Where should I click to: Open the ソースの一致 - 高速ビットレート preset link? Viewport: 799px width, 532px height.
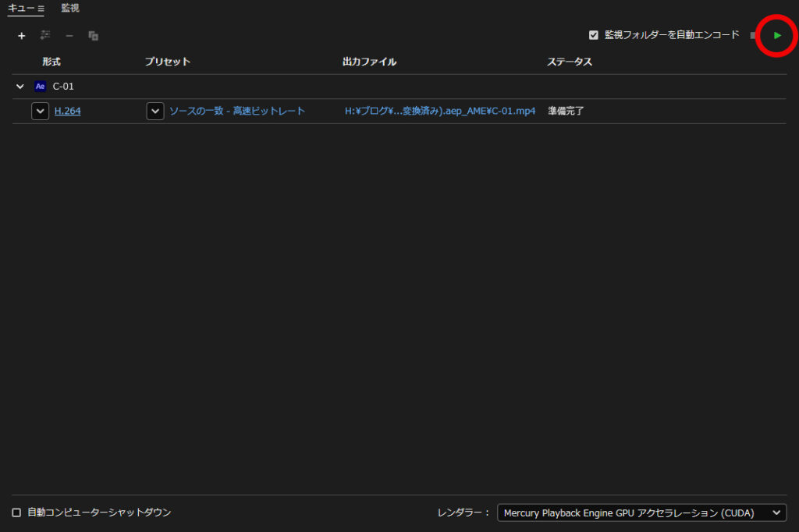click(237, 111)
